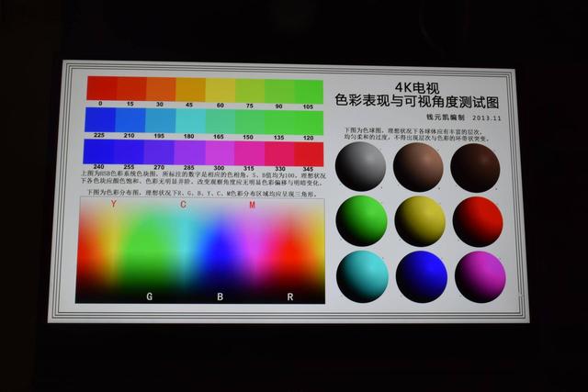This screenshot has height=392, width=588.
Task: Click the paragraph beginning 下图为色球图
Action: click(x=417, y=135)
